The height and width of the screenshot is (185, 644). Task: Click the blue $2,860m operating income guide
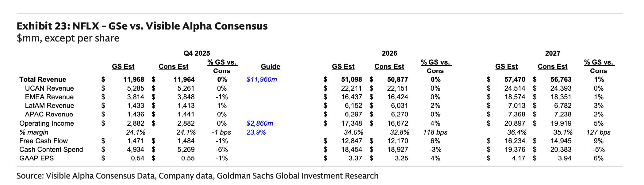pyautogui.click(x=260, y=124)
